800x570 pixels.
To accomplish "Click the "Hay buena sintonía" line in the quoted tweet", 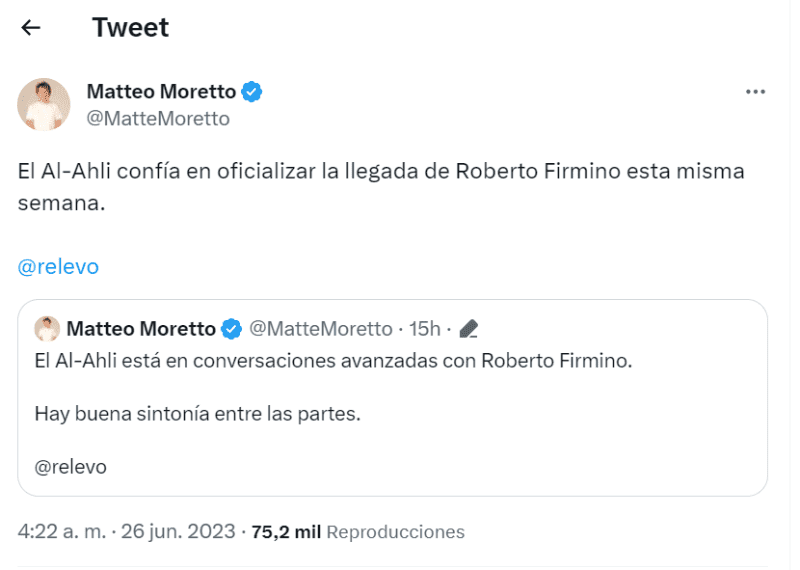I will pos(197,414).
